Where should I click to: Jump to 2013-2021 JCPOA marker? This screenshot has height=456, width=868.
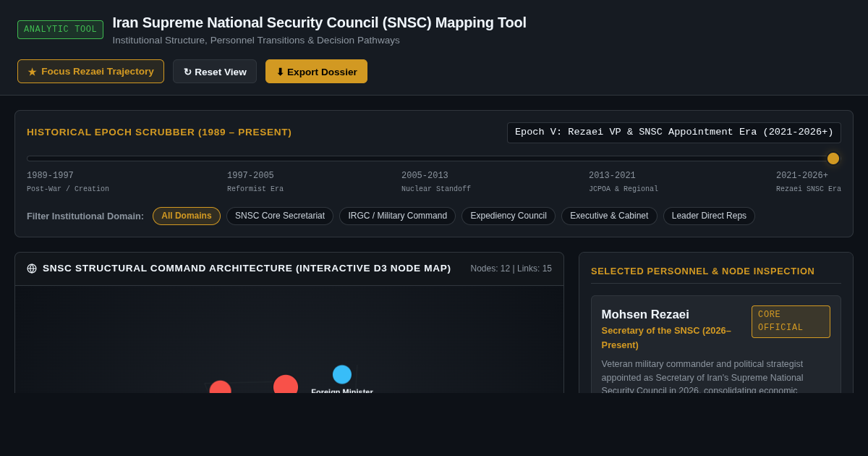tap(624, 182)
